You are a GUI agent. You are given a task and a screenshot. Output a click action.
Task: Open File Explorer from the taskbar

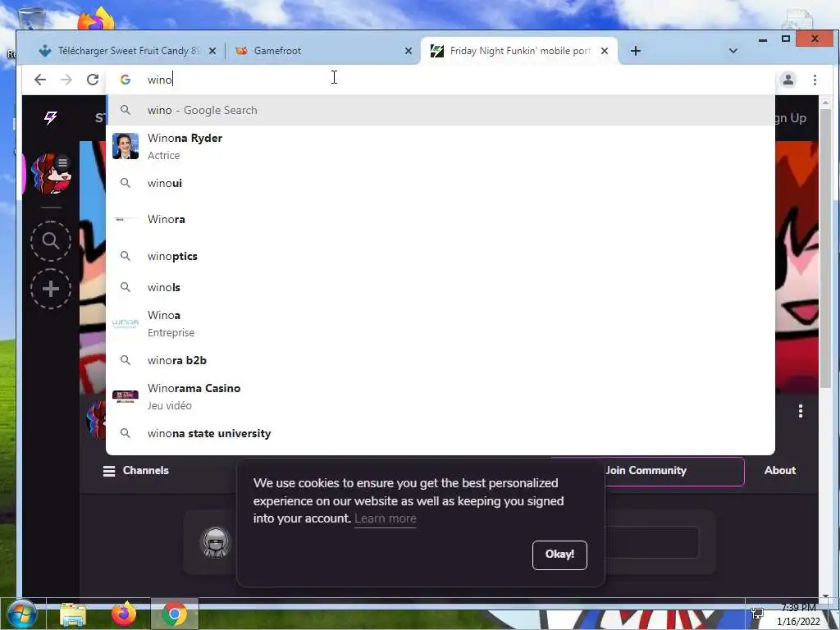click(x=73, y=615)
